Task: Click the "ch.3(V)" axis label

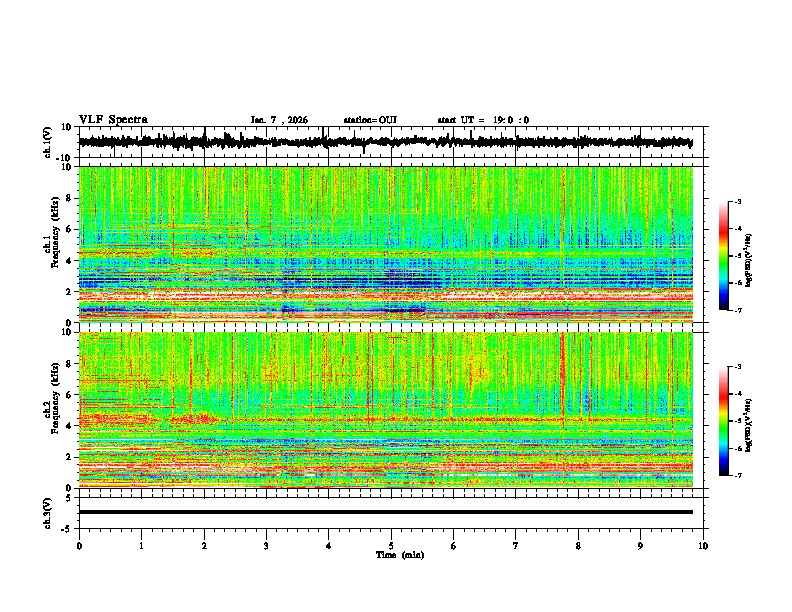Action: [48, 513]
